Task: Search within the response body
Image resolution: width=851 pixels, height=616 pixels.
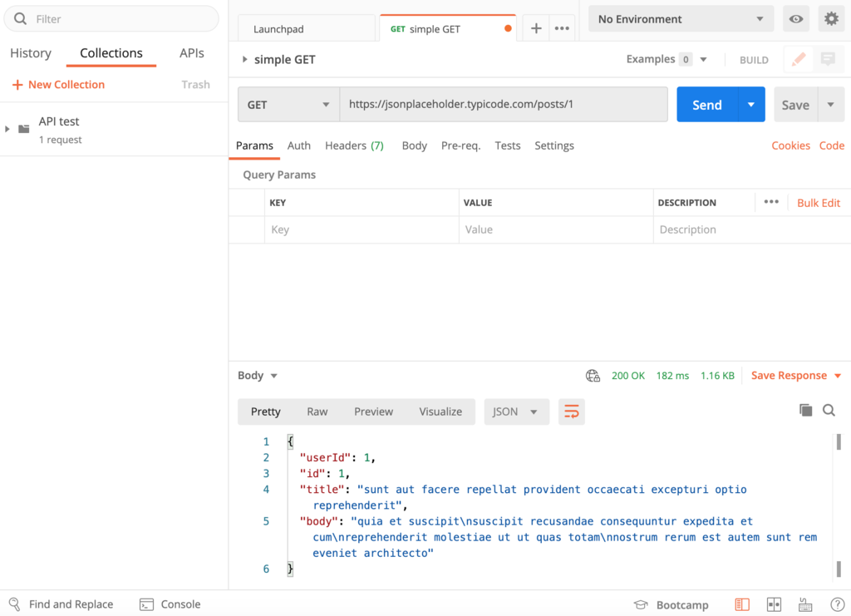Action: coord(829,411)
